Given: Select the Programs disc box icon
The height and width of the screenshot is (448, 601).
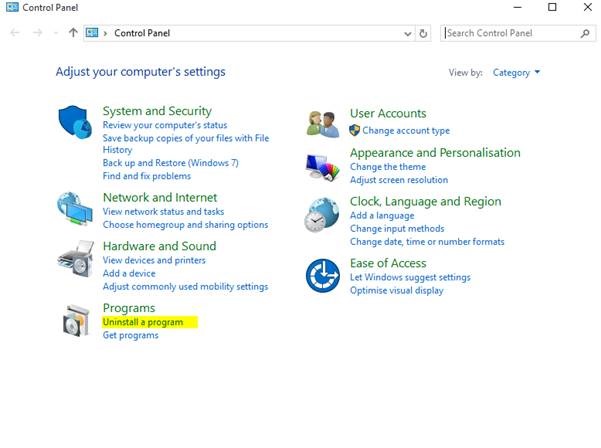Looking at the screenshot, I should point(76,320).
